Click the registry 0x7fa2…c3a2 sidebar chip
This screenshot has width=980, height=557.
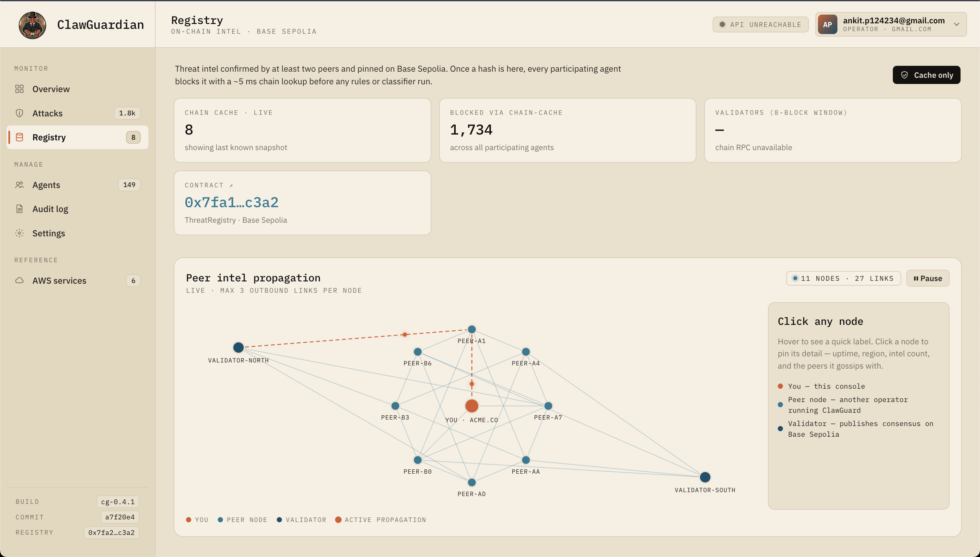(x=111, y=532)
